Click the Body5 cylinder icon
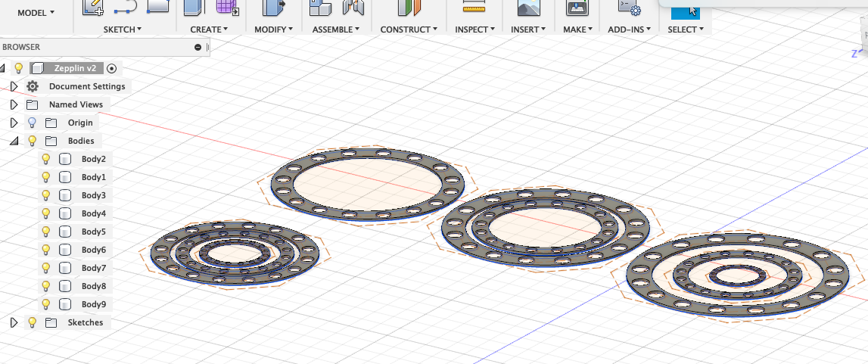 pos(65,232)
